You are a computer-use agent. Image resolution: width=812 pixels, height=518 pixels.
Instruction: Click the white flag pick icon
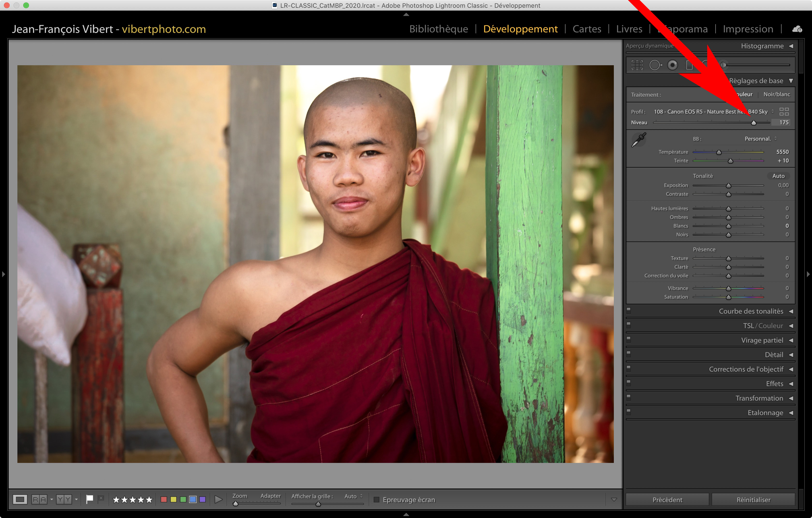tap(89, 499)
